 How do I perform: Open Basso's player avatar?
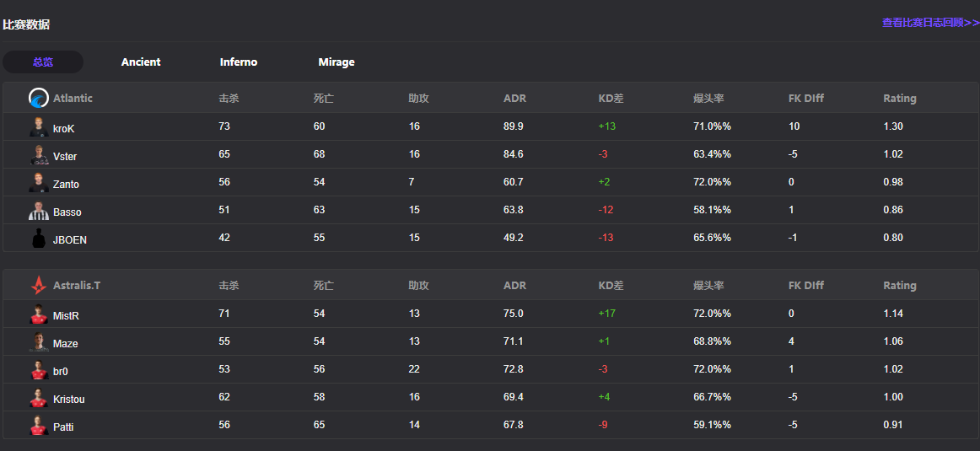point(39,210)
